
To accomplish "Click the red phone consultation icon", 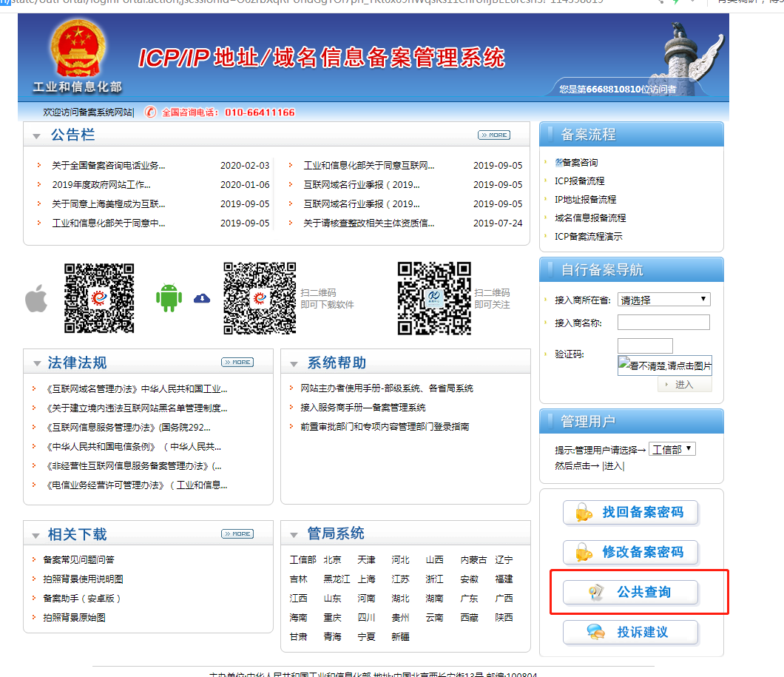I will click(151, 112).
